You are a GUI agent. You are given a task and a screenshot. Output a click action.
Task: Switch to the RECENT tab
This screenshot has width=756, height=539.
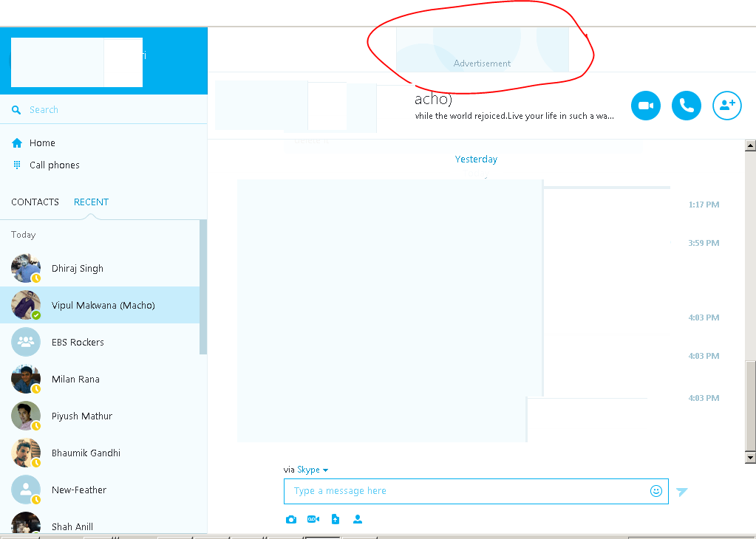91,202
